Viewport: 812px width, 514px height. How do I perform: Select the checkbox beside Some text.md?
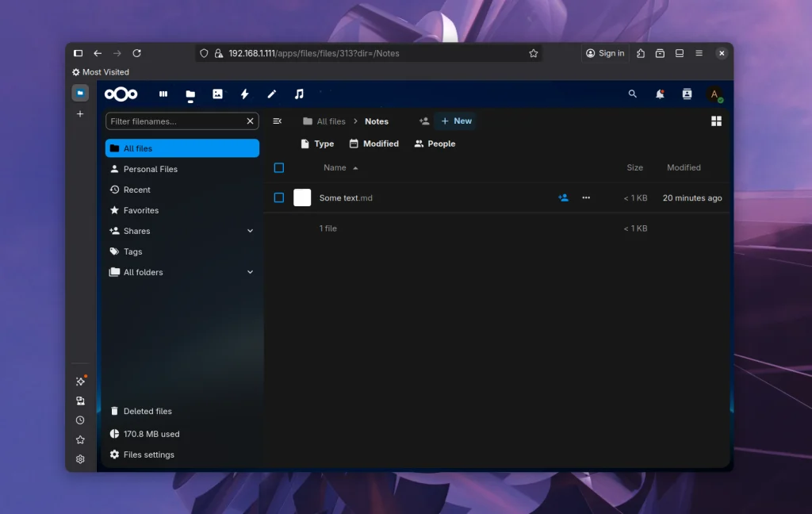(x=279, y=198)
